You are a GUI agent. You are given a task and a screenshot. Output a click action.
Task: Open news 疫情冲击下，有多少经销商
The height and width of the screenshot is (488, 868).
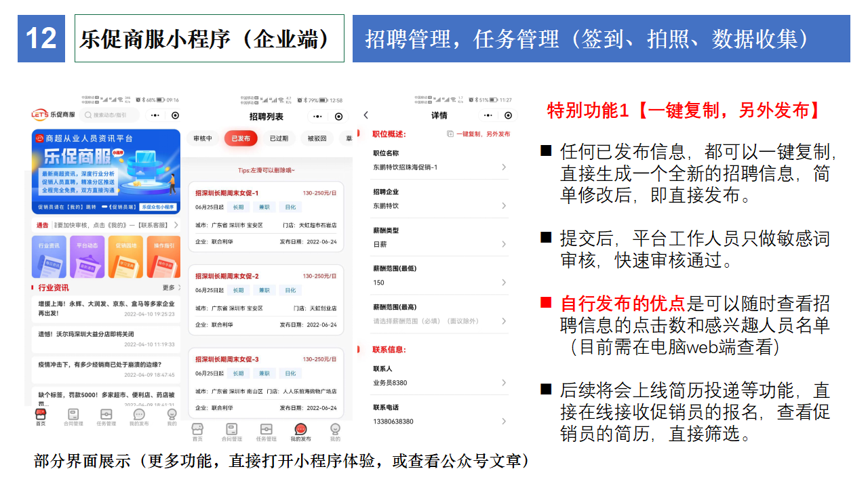[x=106, y=369]
